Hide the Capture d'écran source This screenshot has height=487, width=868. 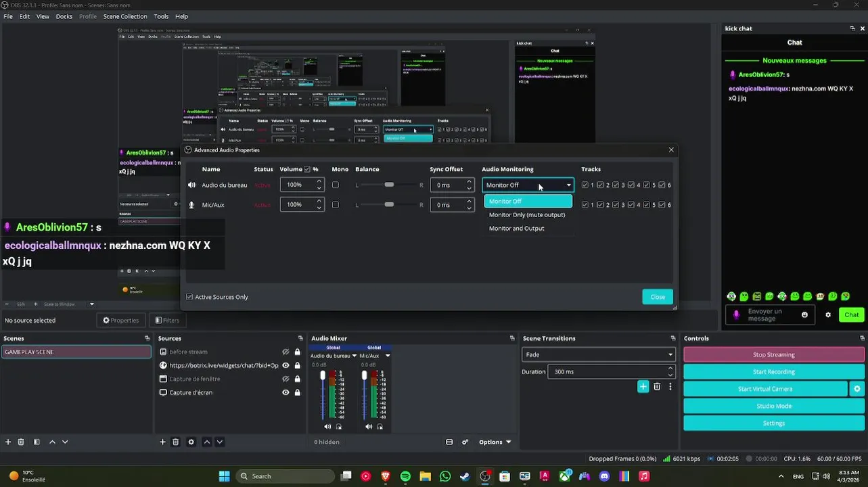click(285, 392)
